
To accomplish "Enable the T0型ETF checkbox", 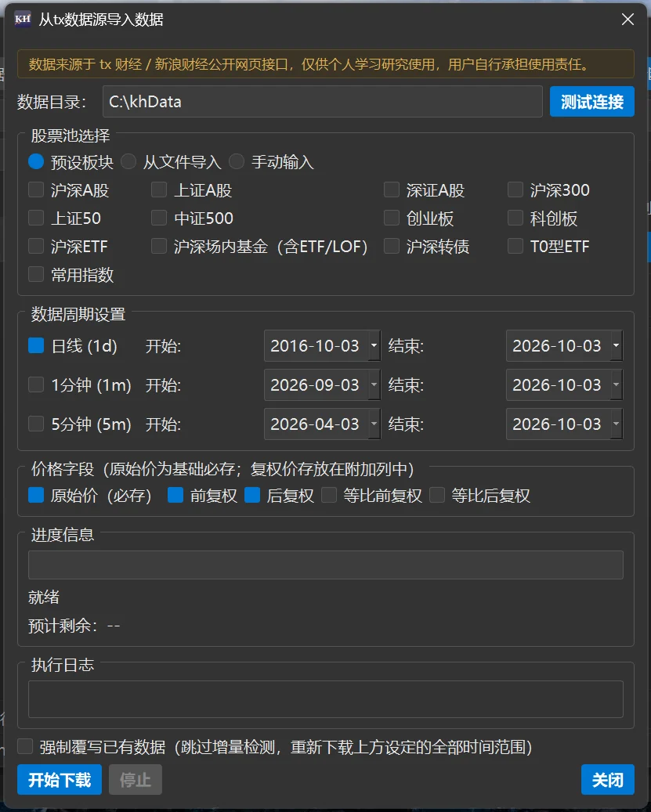I will 515,246.
